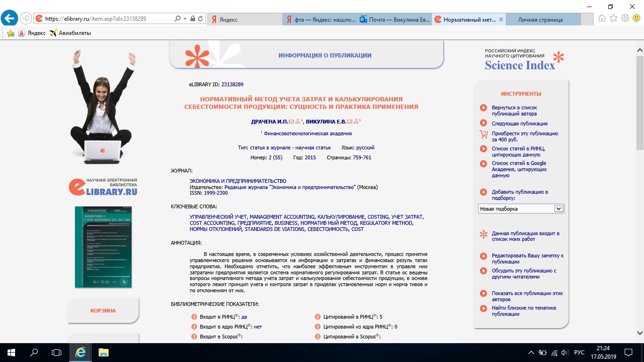Click the smiley feedback icon
Screen dimensions: 644x362
pyautogui.click(x=636, y=18)
